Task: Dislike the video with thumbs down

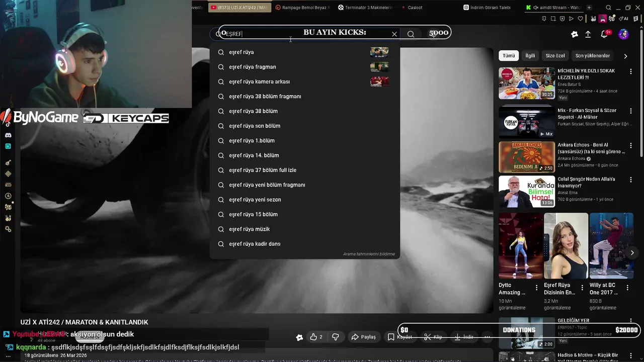Action: (x=336, y=337)
